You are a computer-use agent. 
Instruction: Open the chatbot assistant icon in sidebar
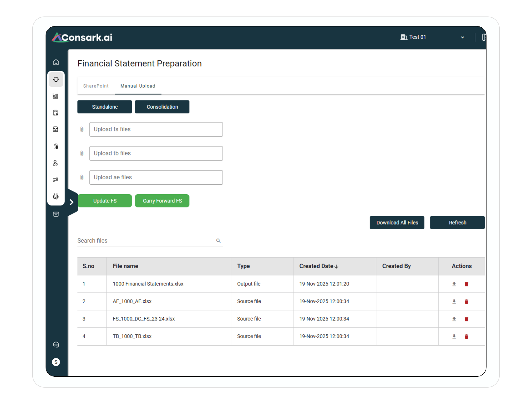pyautogui.click(x=56, y=197)
